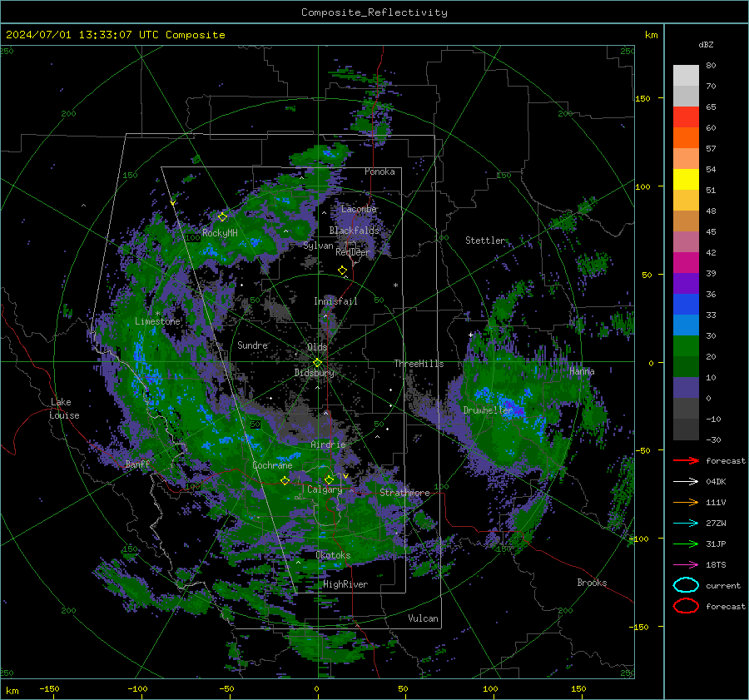Select the slate purple 0-10 dBZ swatch
Viewport: 749px width, 700px height.
click(686, 388)
